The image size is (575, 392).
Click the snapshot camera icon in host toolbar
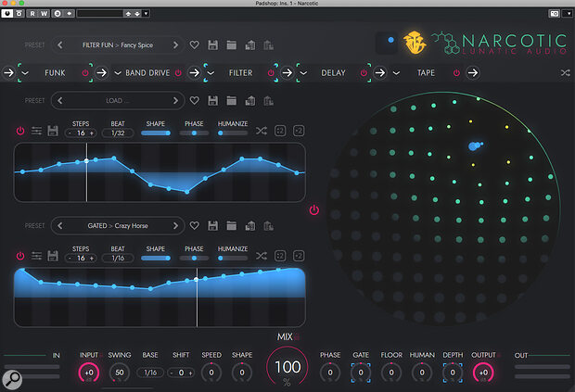point(554,14)
